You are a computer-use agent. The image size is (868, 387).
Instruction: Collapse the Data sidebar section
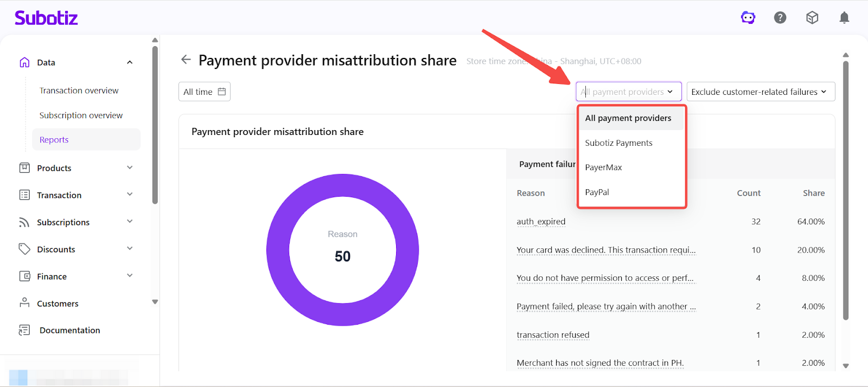point(130,62)
